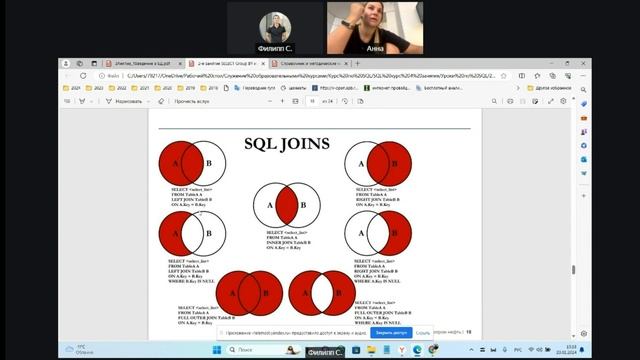Select Филипп С. participant thumbnail

coord(275,28)
